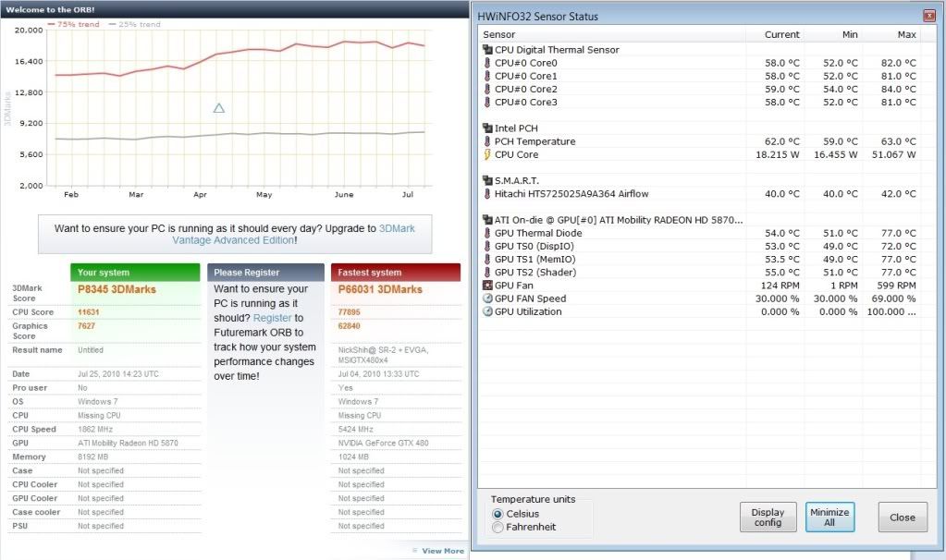The height and width of the screenshot is (560, 946).
Task: Click fastest graphics score 62840
Action: tap(349, 326)
